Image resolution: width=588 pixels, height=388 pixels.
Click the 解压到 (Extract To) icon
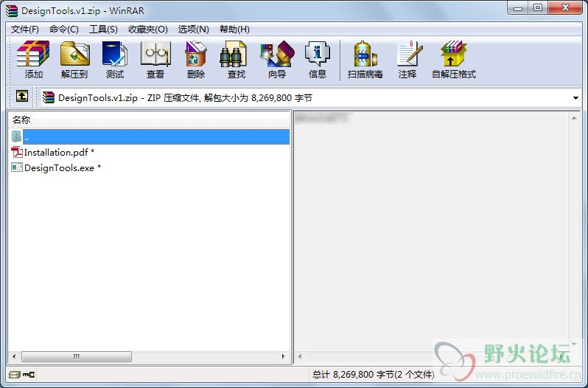(74, 60)
